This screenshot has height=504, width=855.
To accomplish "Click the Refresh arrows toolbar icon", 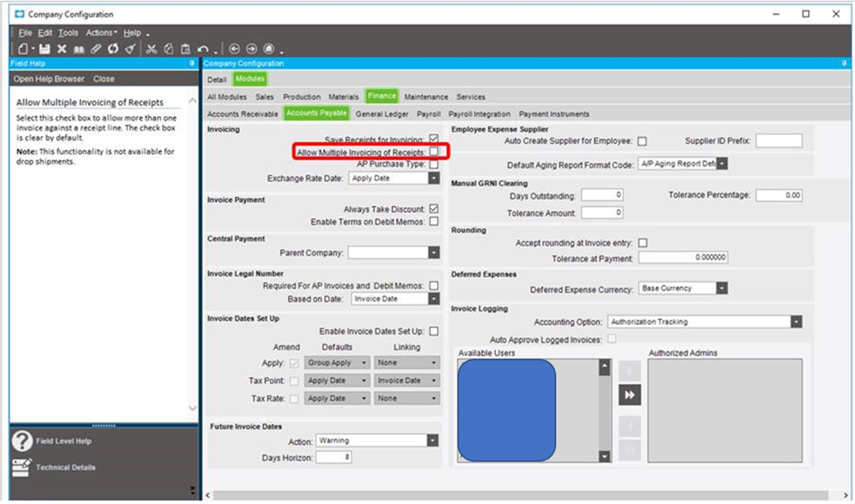I will tap(113, 49).
